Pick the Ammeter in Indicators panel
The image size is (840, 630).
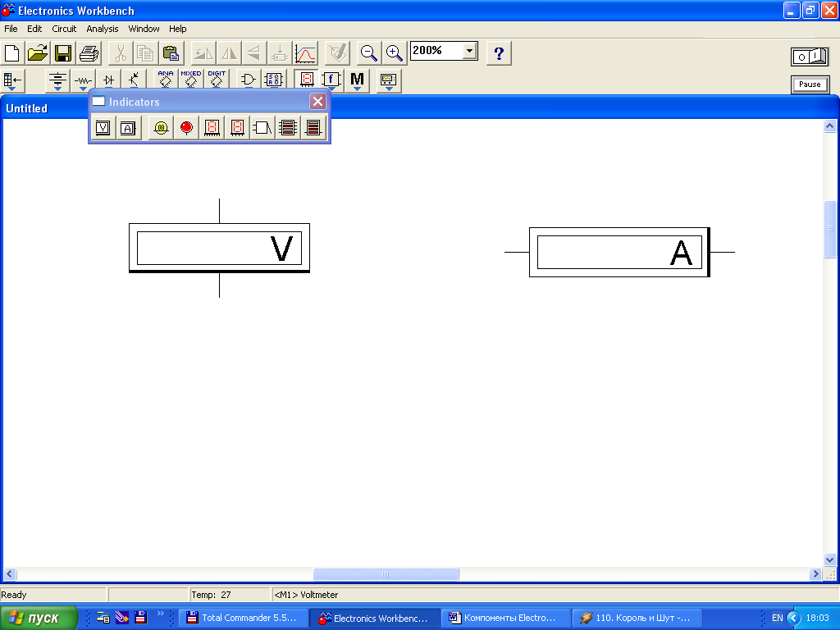click(x=128, y=128)
